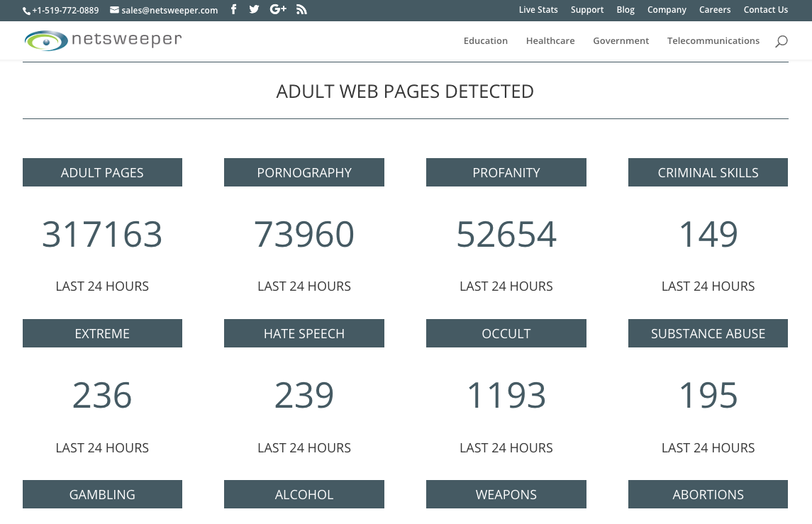Click the Netsweeper logo
The height and width of the screenshot is (524, 812).
click(x=103, y=40)
